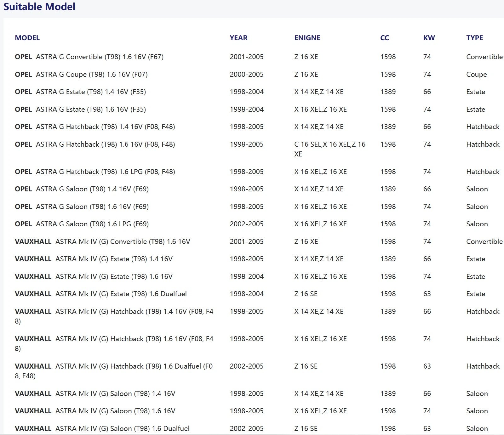Click 'Z 16 SE' in VAUXHALL Estate Dualfuel row

pos(306,294)
